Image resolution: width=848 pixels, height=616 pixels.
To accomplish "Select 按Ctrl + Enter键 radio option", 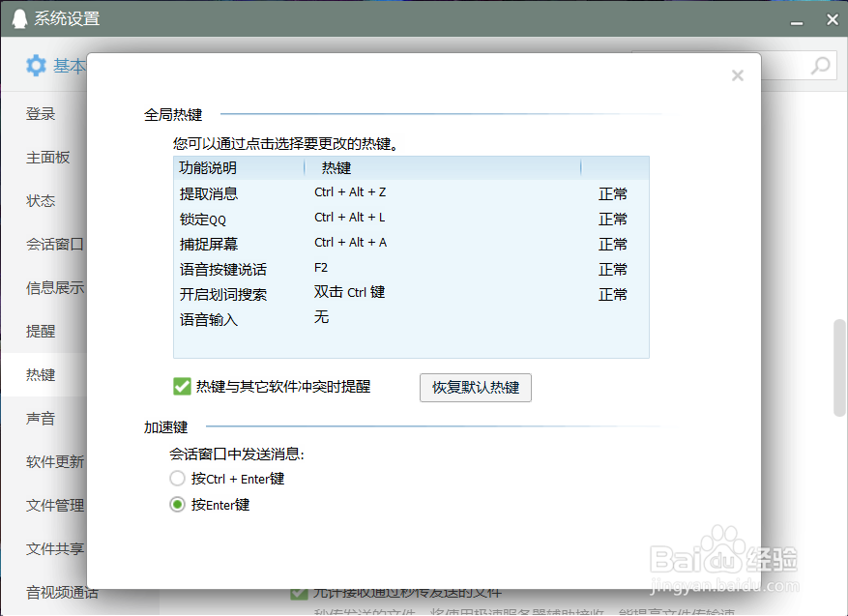I will pyautogui.click(x=177, y=479).
